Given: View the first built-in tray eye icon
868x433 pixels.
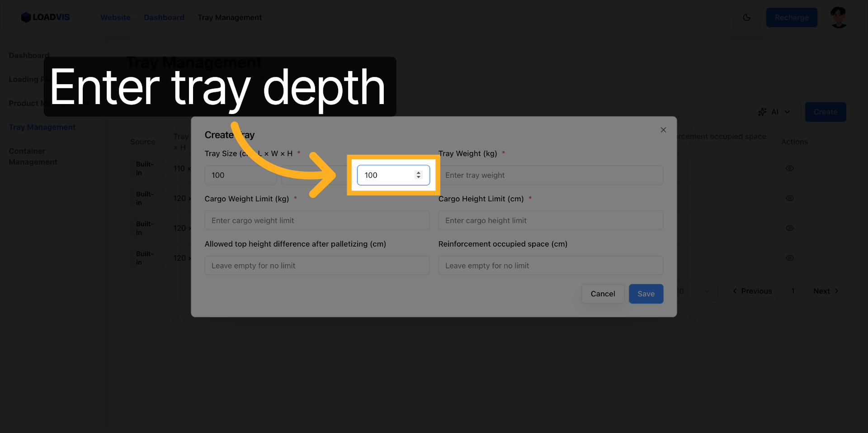Looking at the screenshot, I should [789, 168].
